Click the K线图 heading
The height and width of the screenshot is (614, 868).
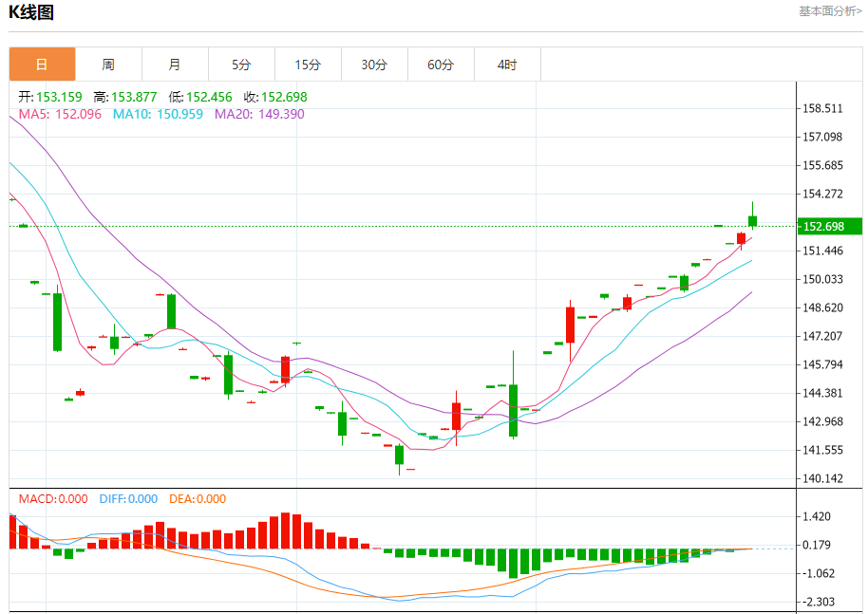(x=31, y=12)
